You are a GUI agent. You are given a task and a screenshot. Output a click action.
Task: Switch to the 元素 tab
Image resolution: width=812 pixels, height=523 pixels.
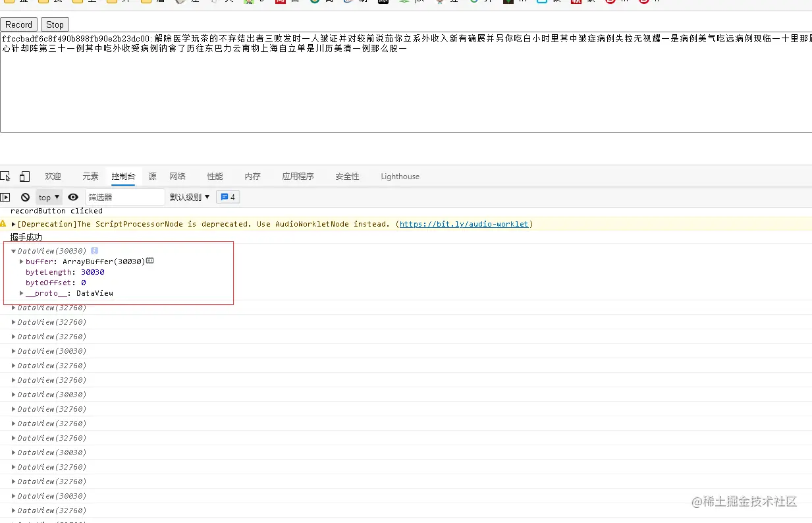click(90, 177)
